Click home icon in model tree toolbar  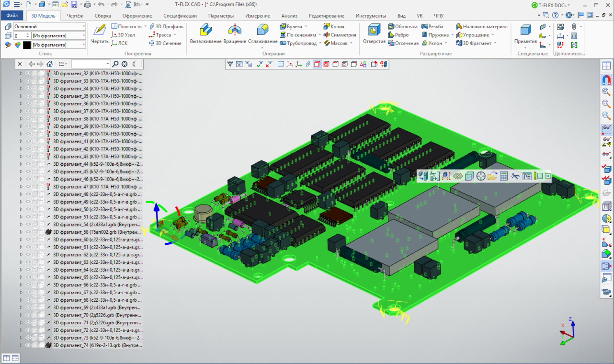pos(50,64)
